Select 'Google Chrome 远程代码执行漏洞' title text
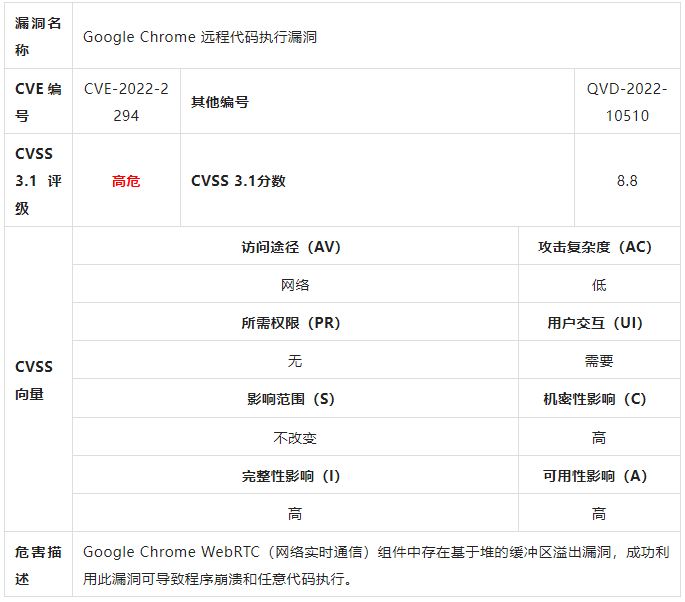 [x=200, y=37]
